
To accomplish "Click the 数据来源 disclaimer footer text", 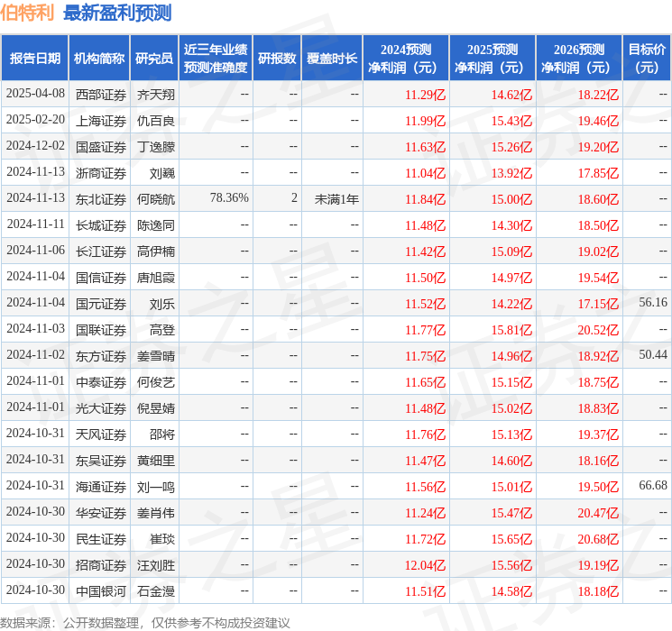I will point(145,622).
